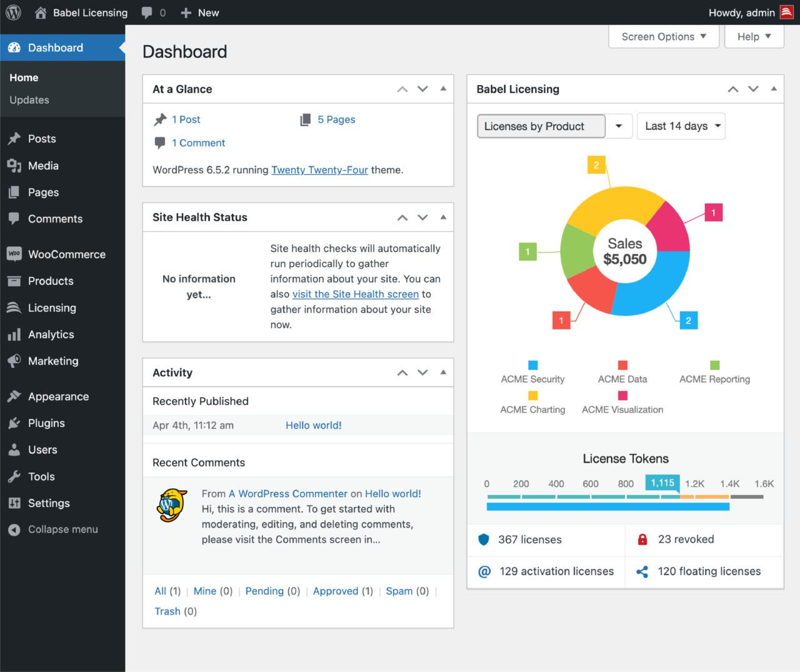Open the Last 14 days date range selector
The width and height of the screenshot is (800, 672).
(x=681, y=126)
